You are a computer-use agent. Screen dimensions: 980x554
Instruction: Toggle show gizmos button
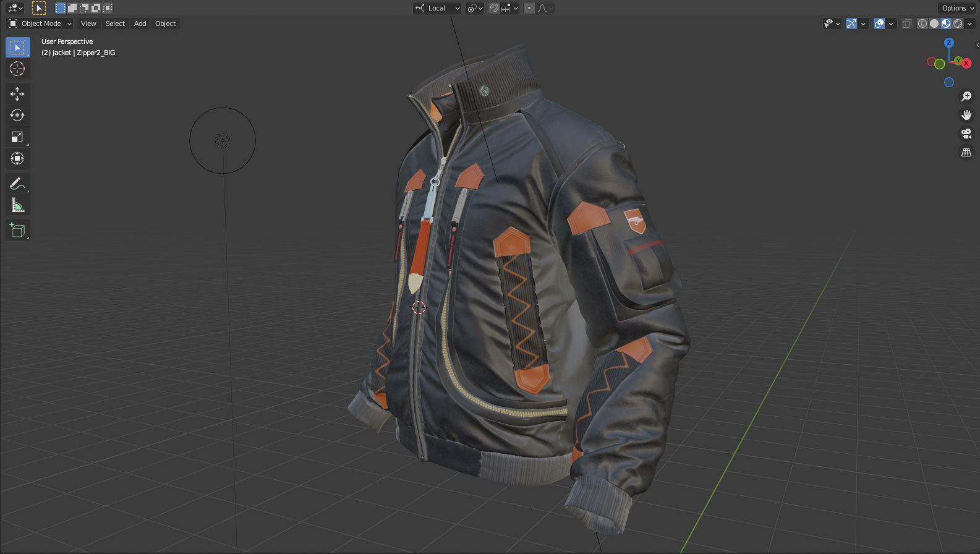click(851, 23)
